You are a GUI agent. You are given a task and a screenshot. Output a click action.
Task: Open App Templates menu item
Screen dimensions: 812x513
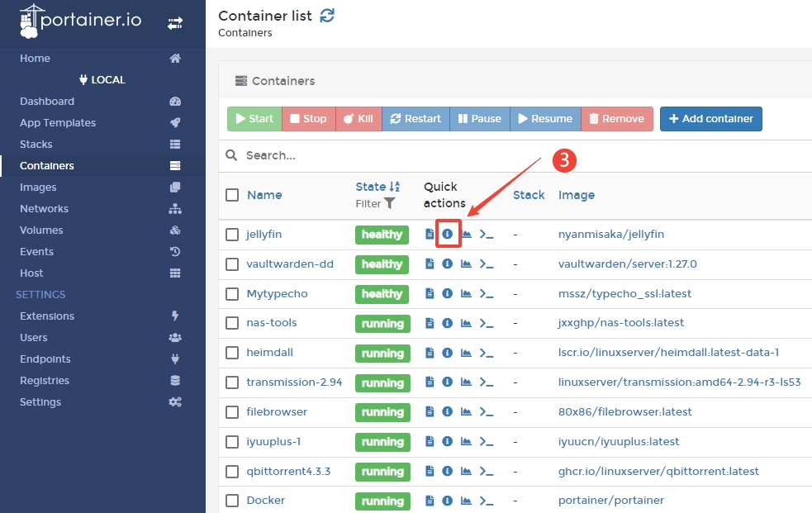[101, 123]
